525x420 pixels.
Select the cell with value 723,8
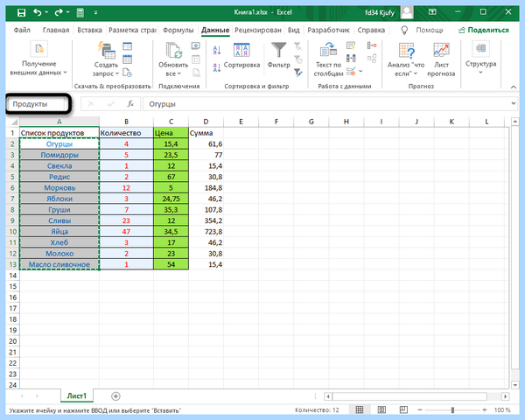pos(206,231)
